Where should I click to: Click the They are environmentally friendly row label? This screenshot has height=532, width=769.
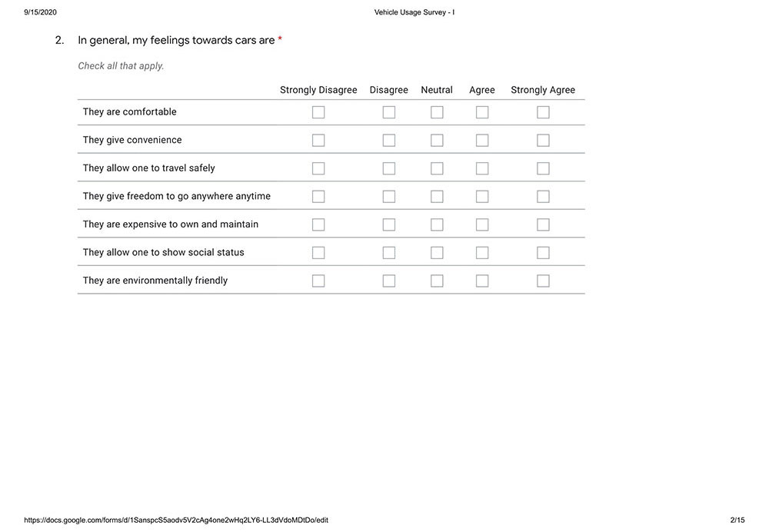(x=155, y=281)
